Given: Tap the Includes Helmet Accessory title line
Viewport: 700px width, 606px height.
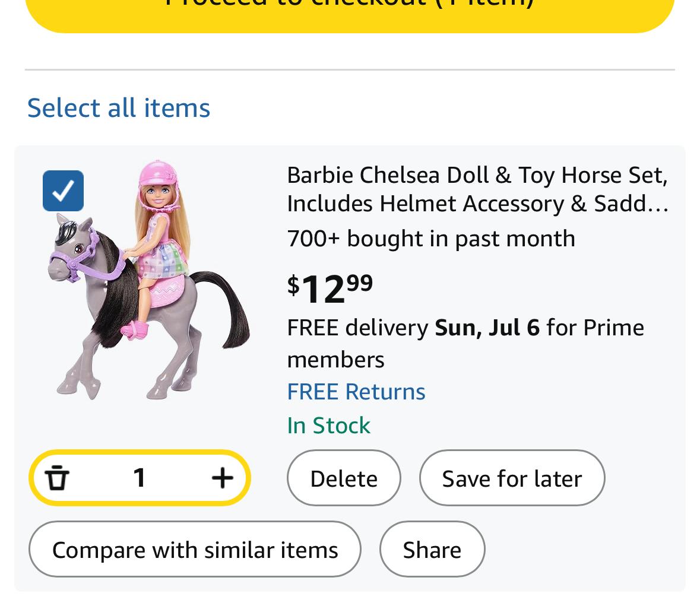Looking at the screenshot, I should [477, 204].
